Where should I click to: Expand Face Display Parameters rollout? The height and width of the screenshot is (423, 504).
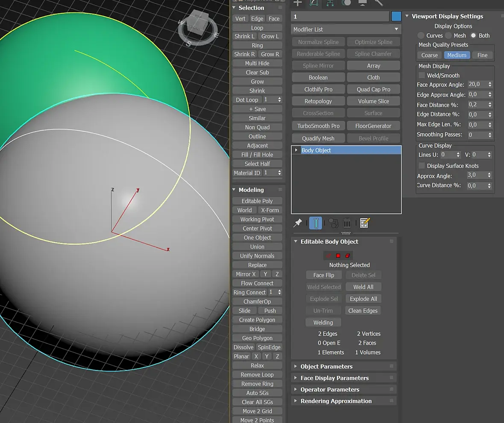tap(296, 378)
